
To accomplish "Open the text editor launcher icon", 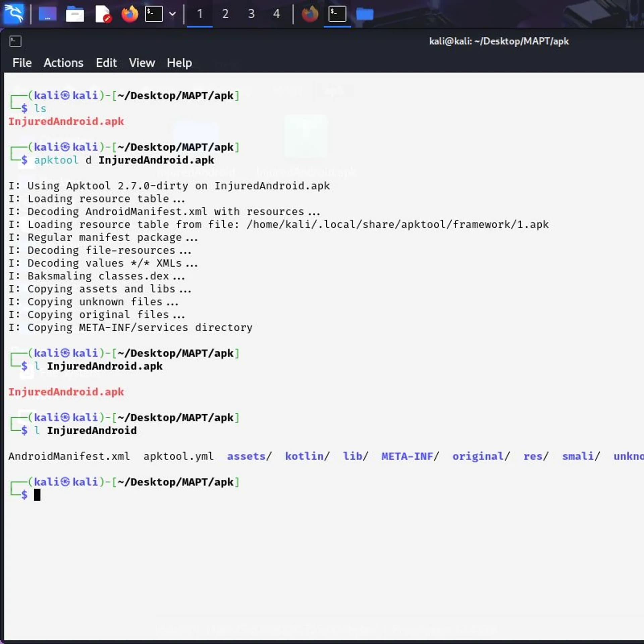I will (103, 14).
